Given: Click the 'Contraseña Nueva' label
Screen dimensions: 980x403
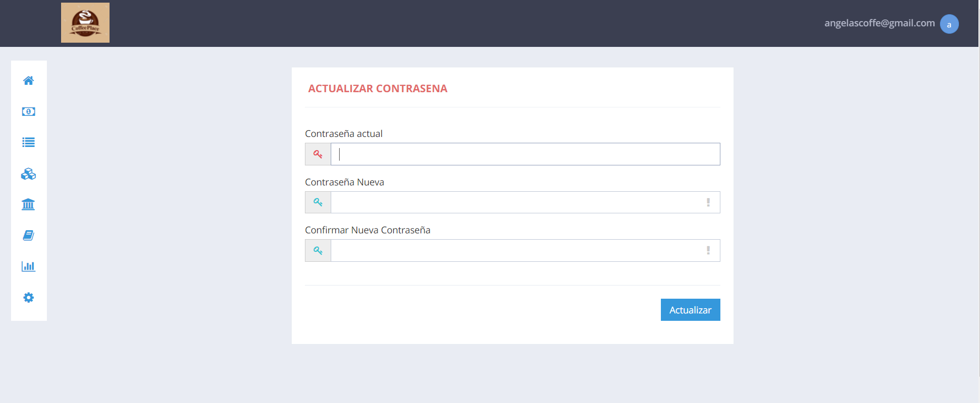Looking at the screenshot, I should pyautogui.click(x=344, y=182).
